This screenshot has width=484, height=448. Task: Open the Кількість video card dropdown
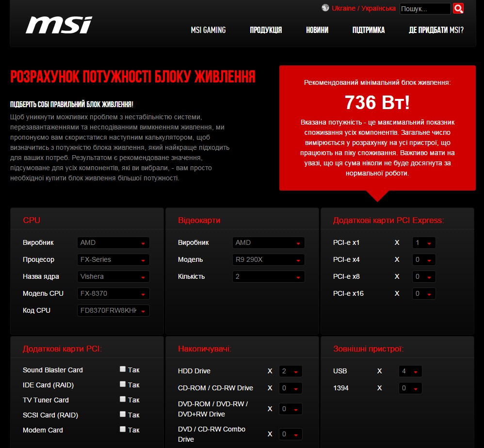(x=269, y=276)
